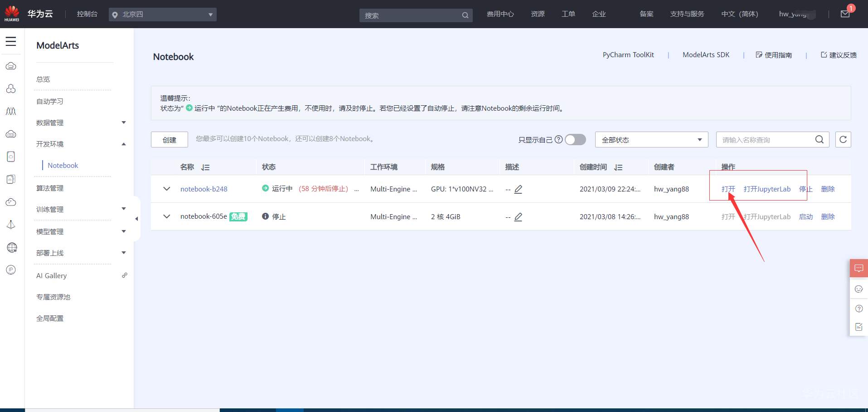Collapse the ModelArts side panel arrow
The height and width of the screenshot is (412, 868).
[136, 219]
